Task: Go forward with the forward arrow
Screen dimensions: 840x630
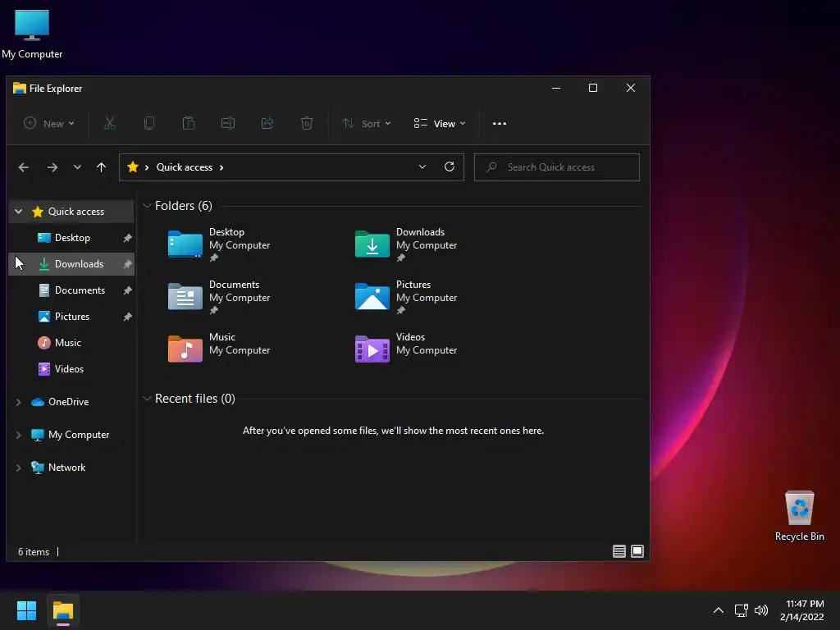Action: coord(52,167)
